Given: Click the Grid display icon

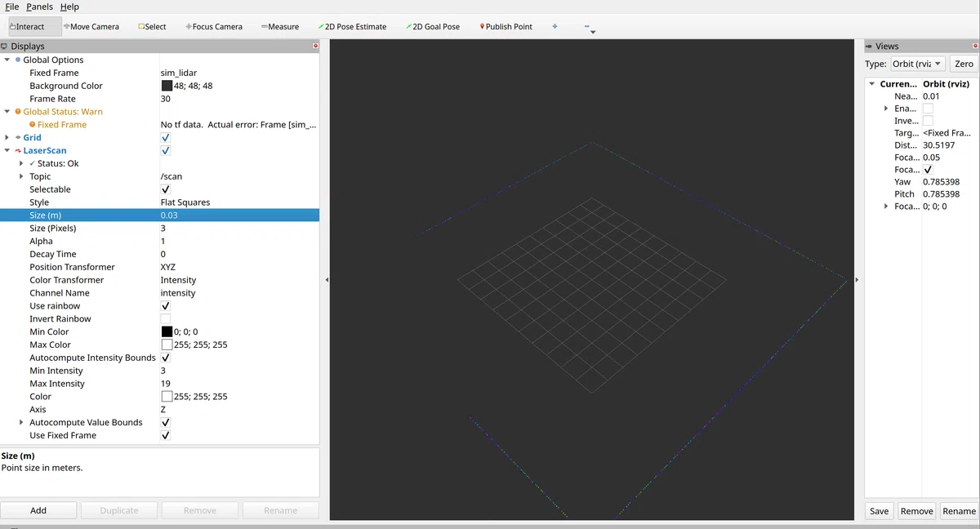Looking at the screenshot, I should click(18, 138).
